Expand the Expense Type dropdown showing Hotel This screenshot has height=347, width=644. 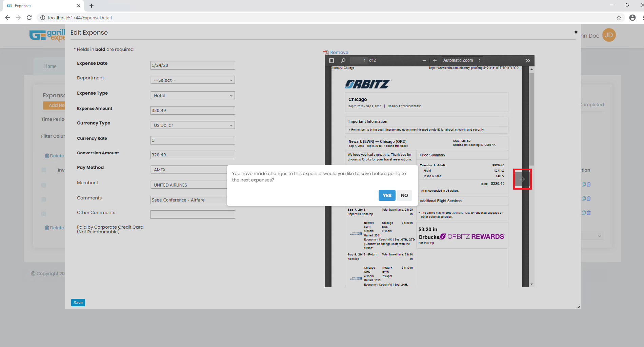point(193,96)
